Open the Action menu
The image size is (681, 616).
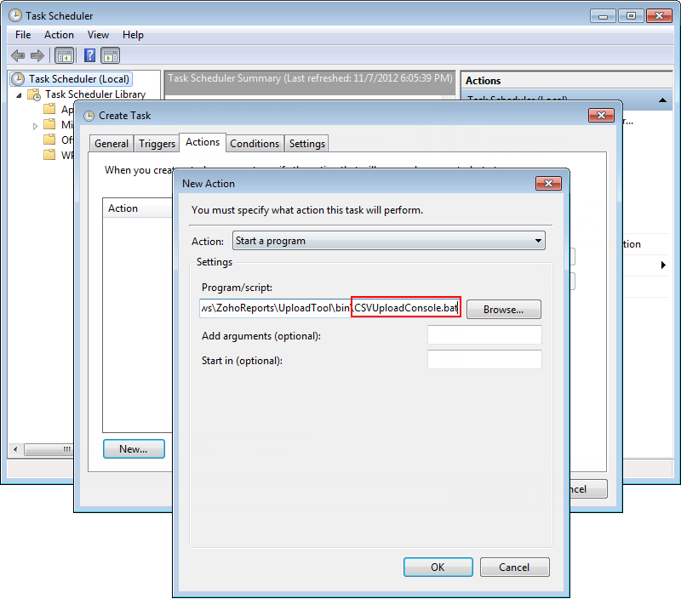[x=59, y=35]
